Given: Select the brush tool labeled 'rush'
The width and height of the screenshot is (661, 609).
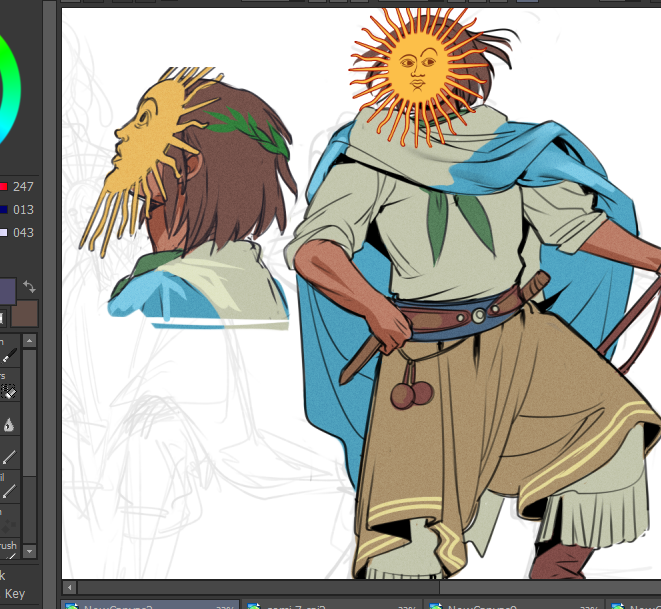Looking at the screenshot, I should pyautogui.click(x=9, y=548).
